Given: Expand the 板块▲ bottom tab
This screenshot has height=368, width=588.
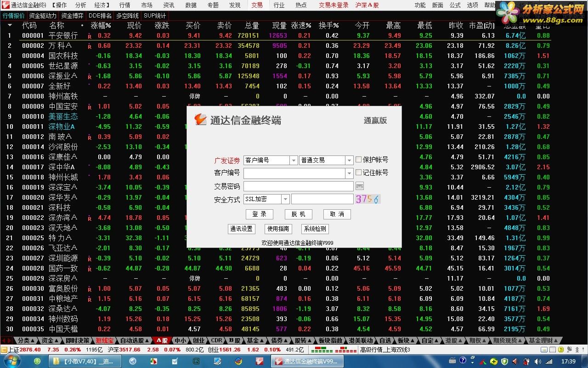Looking at the screenshot, I should (x=406, y=341).
